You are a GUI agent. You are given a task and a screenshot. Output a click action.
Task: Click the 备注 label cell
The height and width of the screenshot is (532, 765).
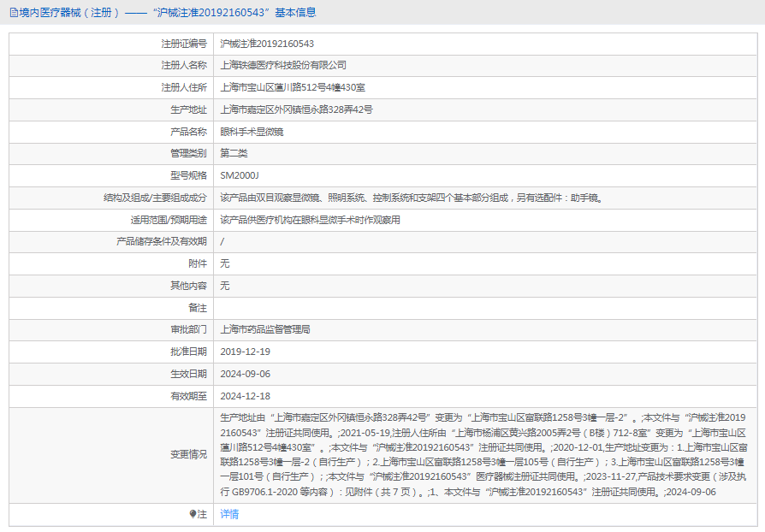(x=111, y=308)
